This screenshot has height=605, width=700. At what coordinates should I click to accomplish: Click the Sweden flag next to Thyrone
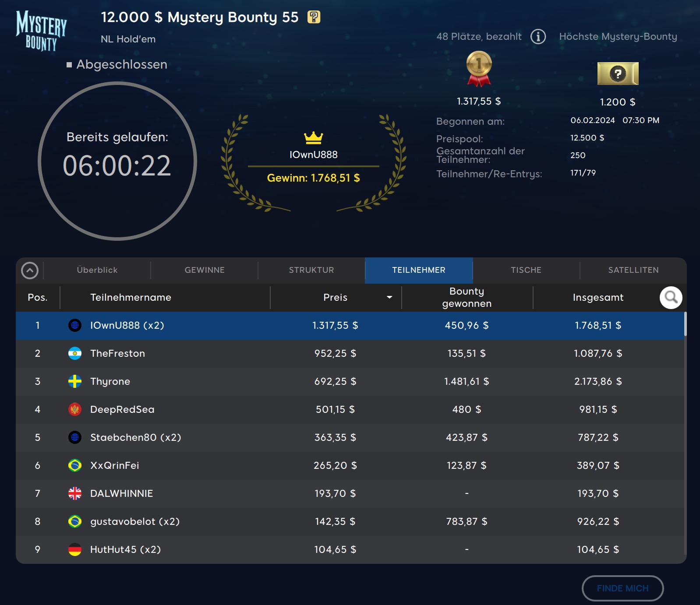pyautogui.click(x=75, y=381)
